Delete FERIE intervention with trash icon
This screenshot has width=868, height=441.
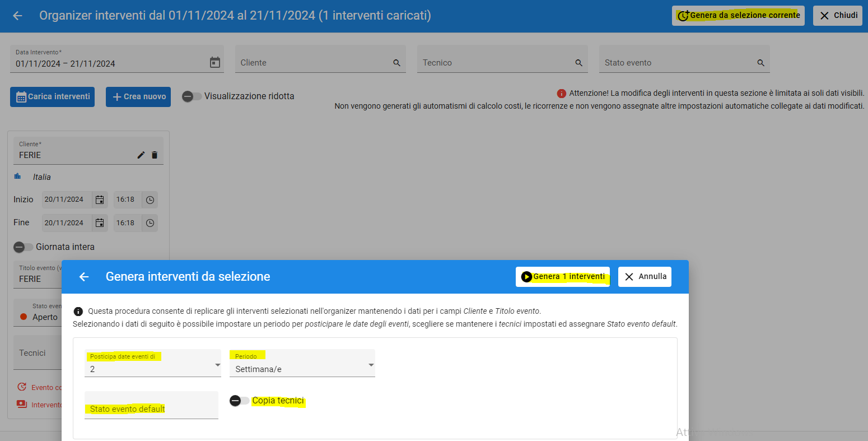(155, 155)
